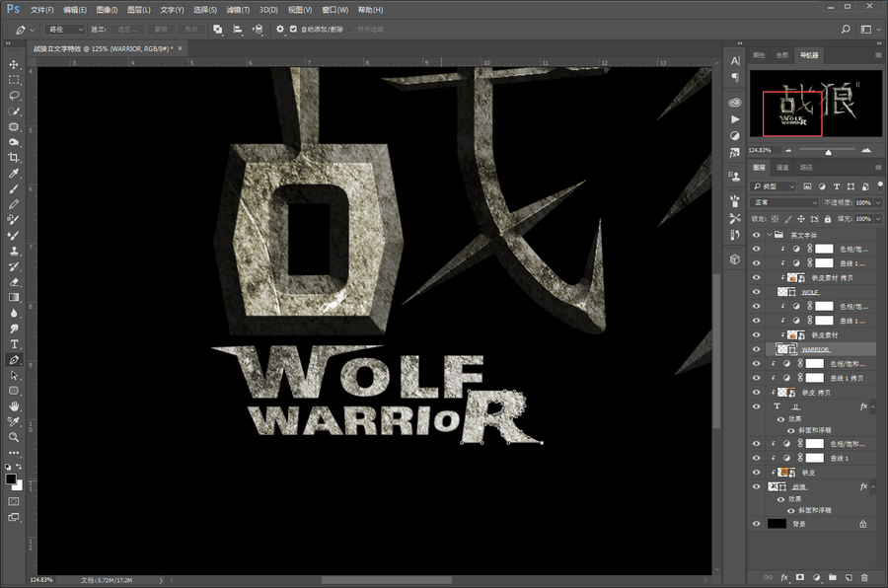Toggle the 自动添加/删除 checkbox
The image size is (888, 588).
click(x=293, y=30)
